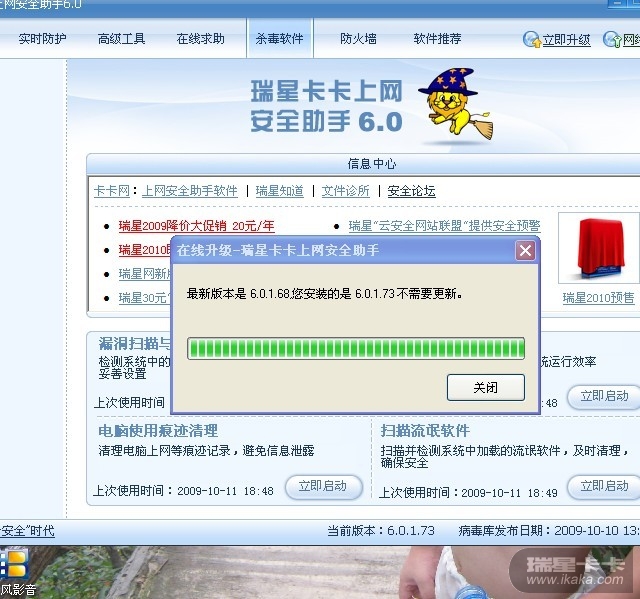Click the 扫描流氓软件 heading
Viewport: 640px width, 599px height.
425,430
